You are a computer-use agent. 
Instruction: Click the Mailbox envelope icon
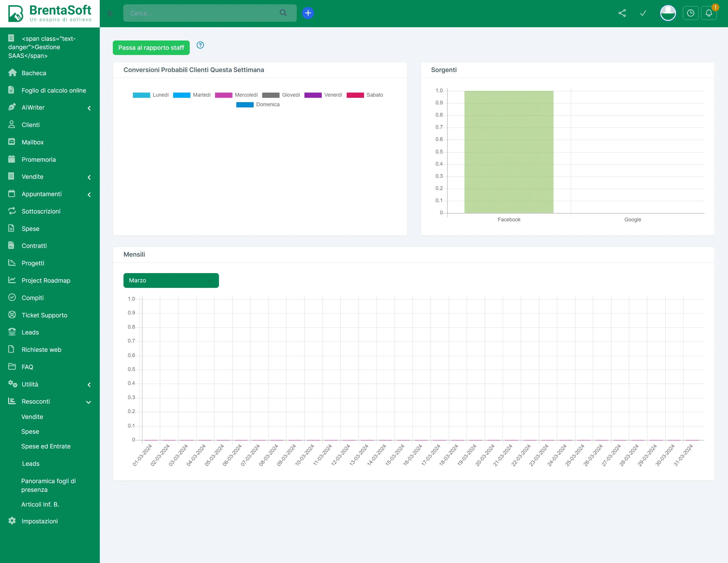coord(12,142)
